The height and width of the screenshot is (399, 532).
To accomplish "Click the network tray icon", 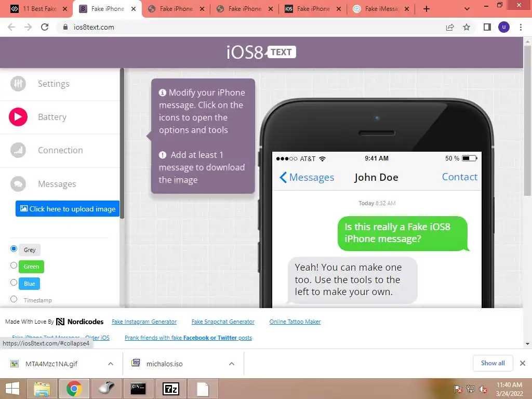I will point(471,389).
